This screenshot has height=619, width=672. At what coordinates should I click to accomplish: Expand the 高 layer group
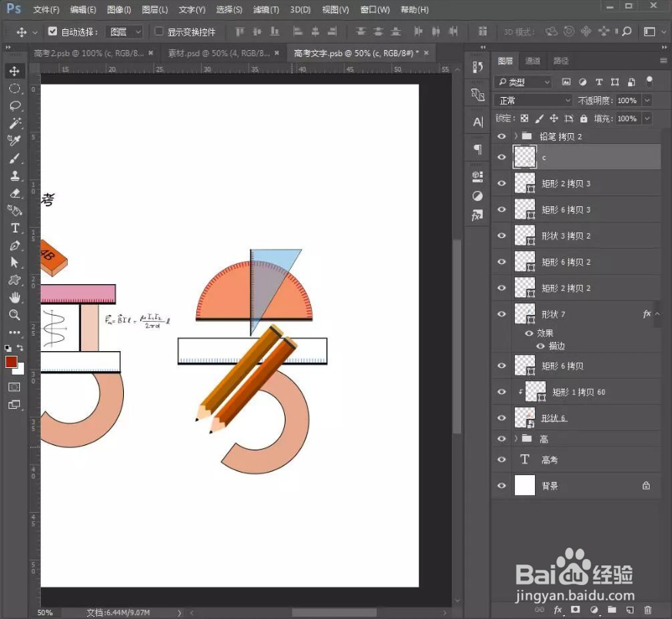click(516, 438)
